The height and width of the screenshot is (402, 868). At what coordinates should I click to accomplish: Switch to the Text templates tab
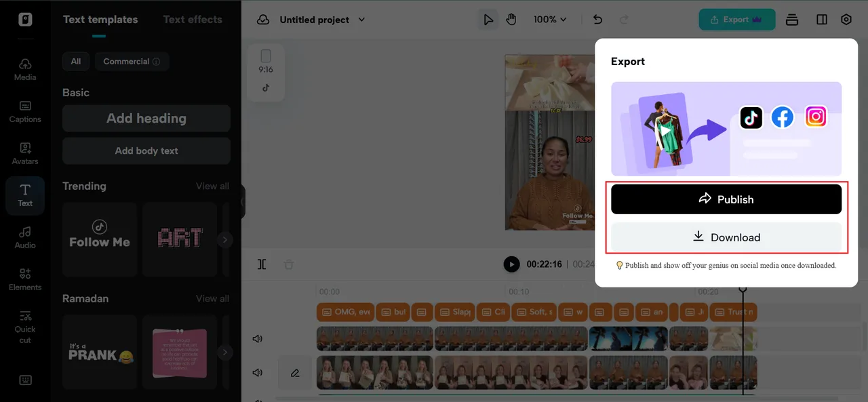[100, 20]
